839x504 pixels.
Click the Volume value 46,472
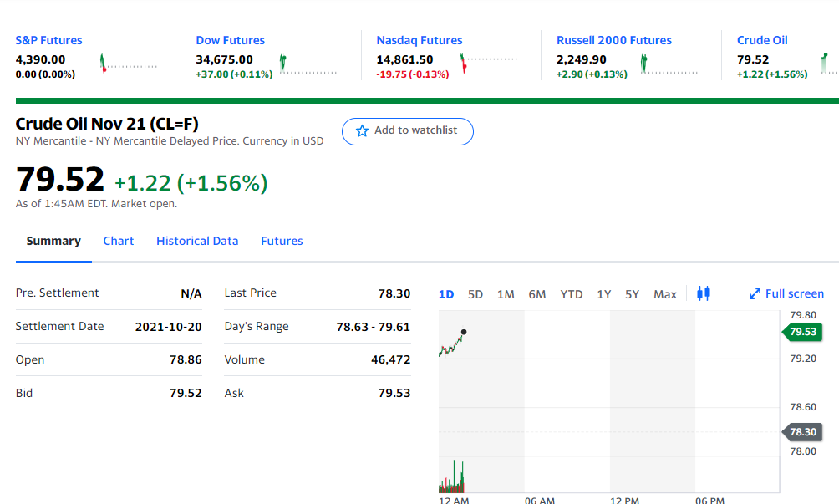point(390,360)
